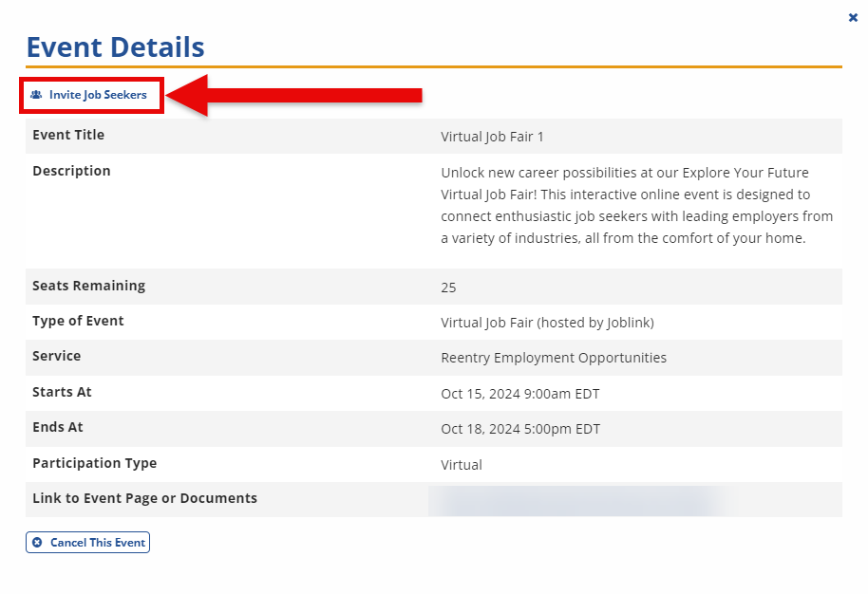This screenshot has height=594, width=868.
Task: Click the Participation Type label
Action: tap(94, 463)
